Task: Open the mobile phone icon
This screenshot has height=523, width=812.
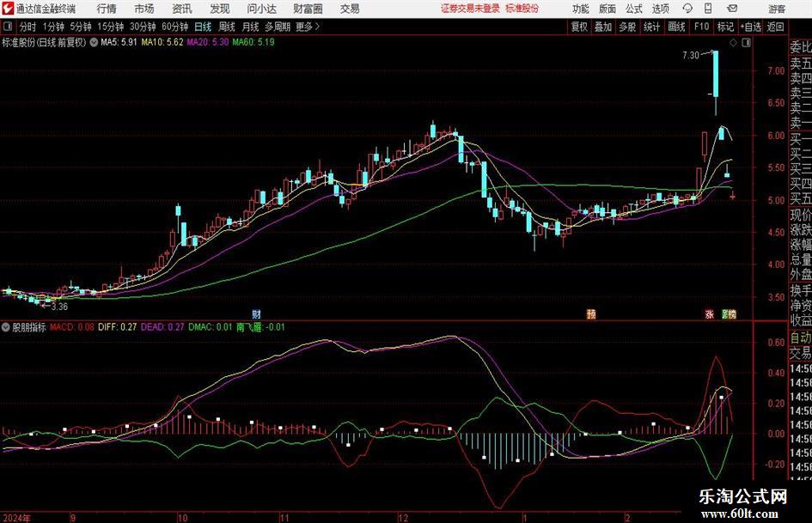Action: coord(708,9)
